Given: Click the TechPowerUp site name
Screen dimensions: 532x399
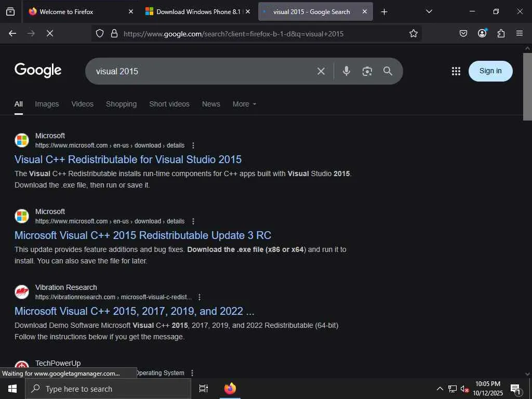Looking at the screenshot, I should [58, 363].
